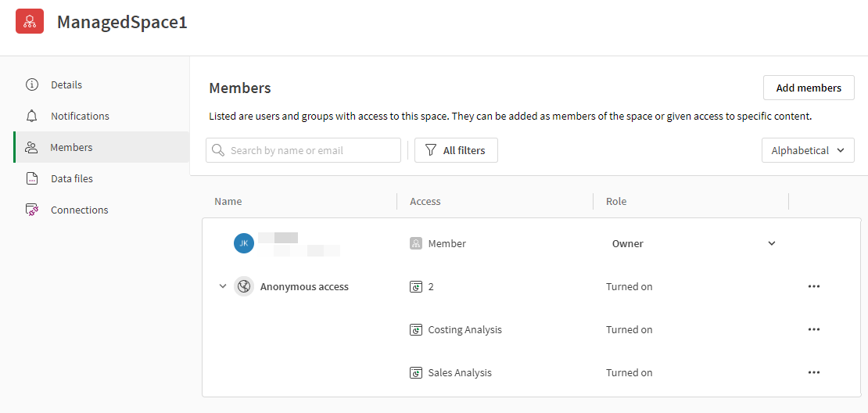Open more options for Sales Analysis row
The width and height of the screenshot is (868, 413).
tap(813, 372)
